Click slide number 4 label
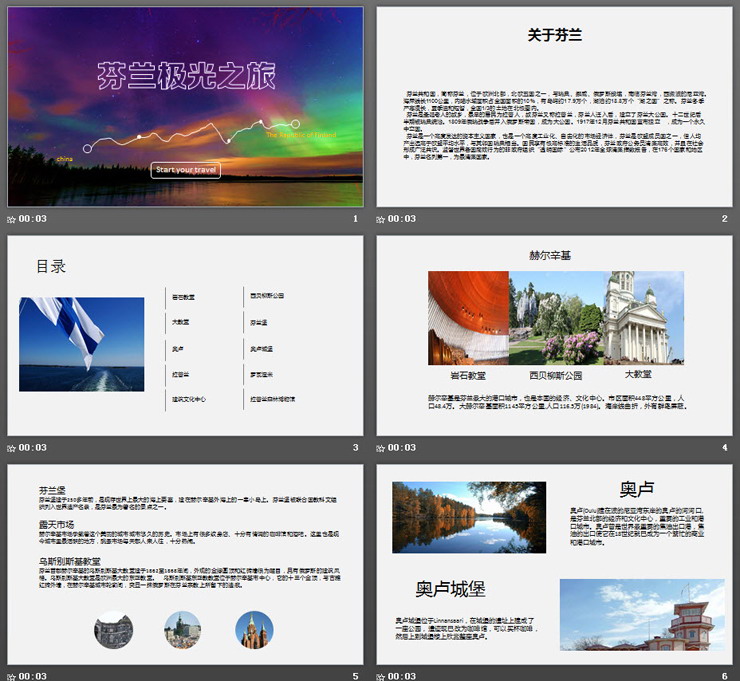Image resolution: width=740 pixels, height=681 pixels. click(x=724, y=447)
